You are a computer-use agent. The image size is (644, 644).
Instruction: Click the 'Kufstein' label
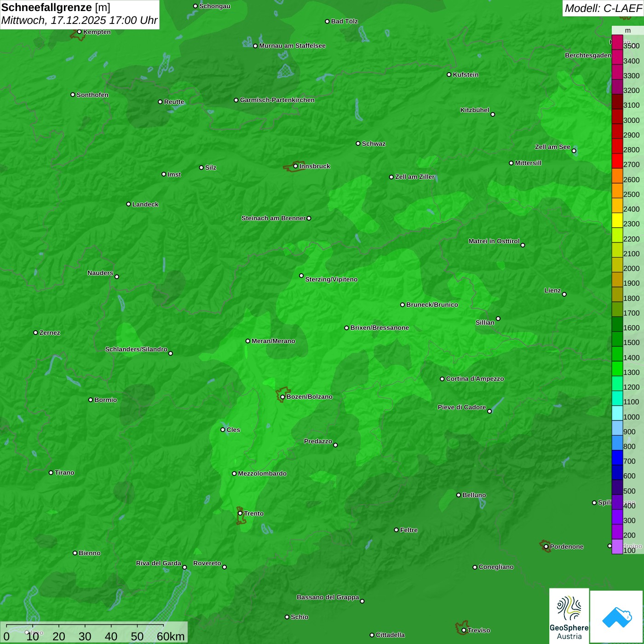click(x=466, y=75)
